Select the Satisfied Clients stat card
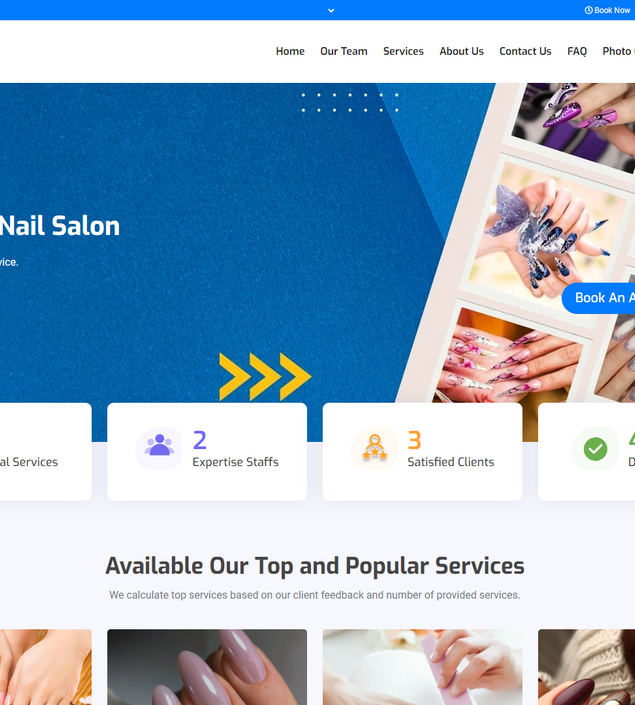The image size is (635, 705). point(422,451)
